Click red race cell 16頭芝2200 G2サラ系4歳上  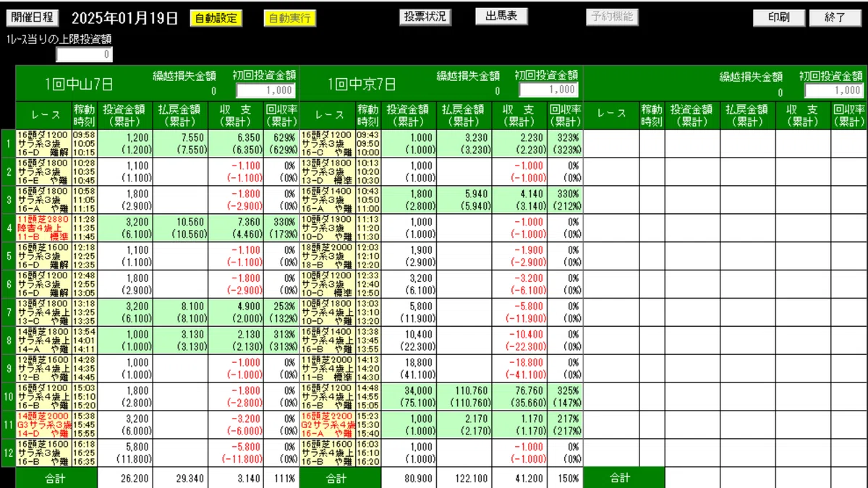pos(327,424)
